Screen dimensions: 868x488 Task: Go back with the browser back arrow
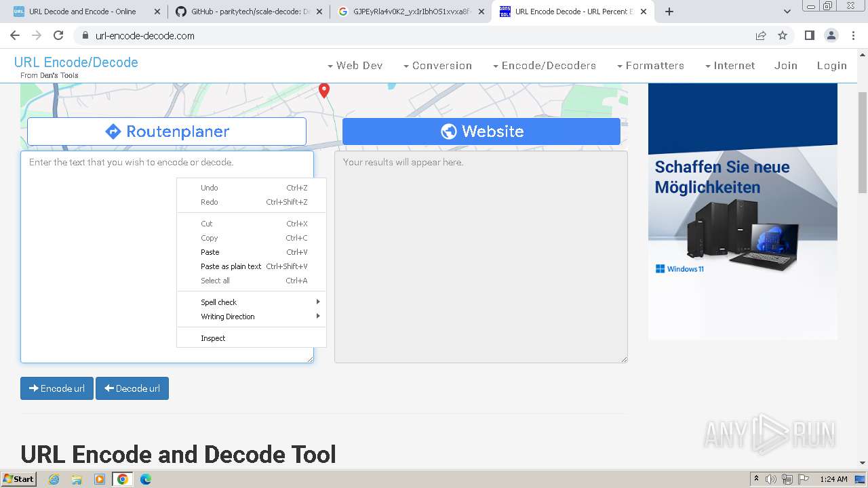(15, 35)
